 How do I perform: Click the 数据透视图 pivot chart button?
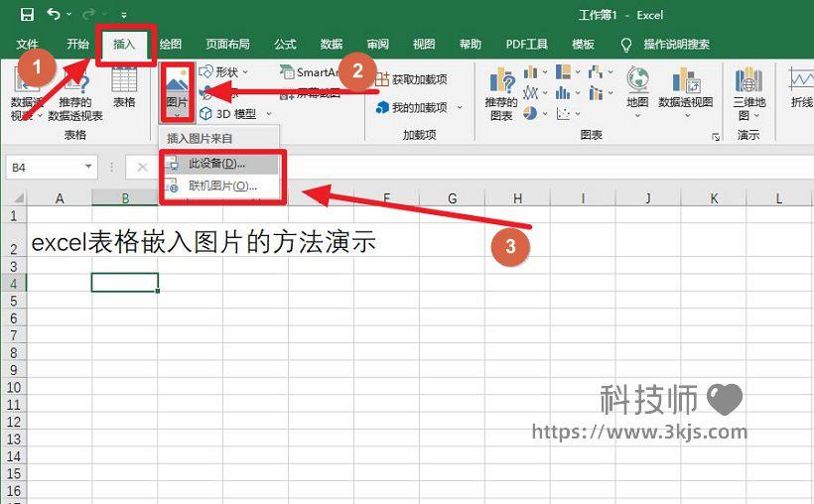tap(686, 91)
